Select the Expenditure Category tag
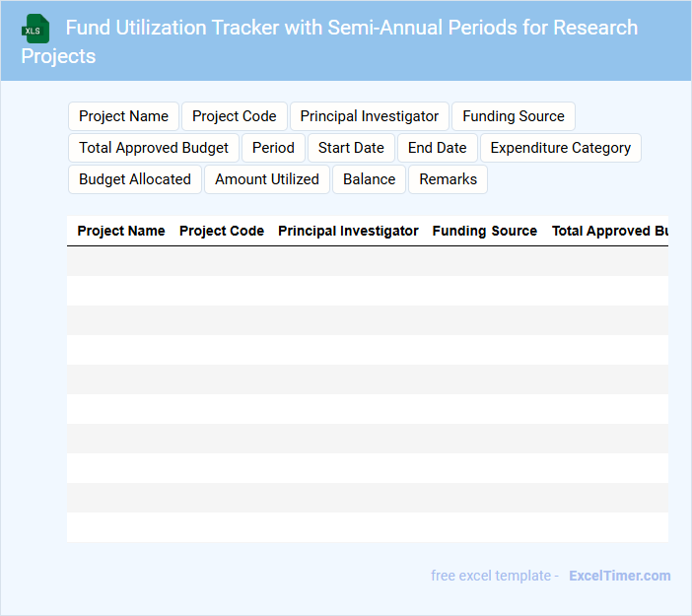692x616 pixels. point(560,148)
